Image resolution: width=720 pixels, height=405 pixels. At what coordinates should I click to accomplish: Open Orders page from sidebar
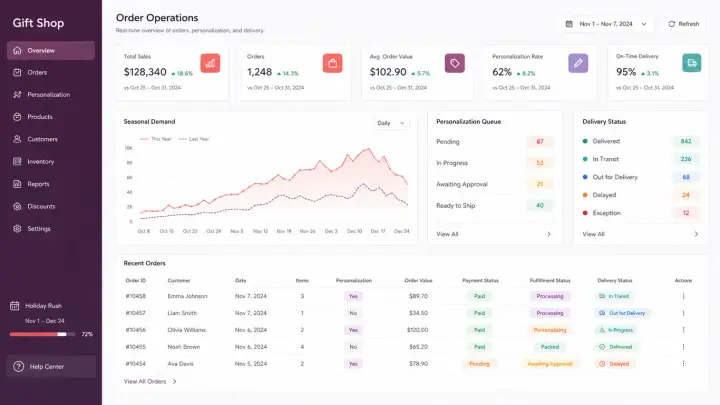[x=51, y=73]
